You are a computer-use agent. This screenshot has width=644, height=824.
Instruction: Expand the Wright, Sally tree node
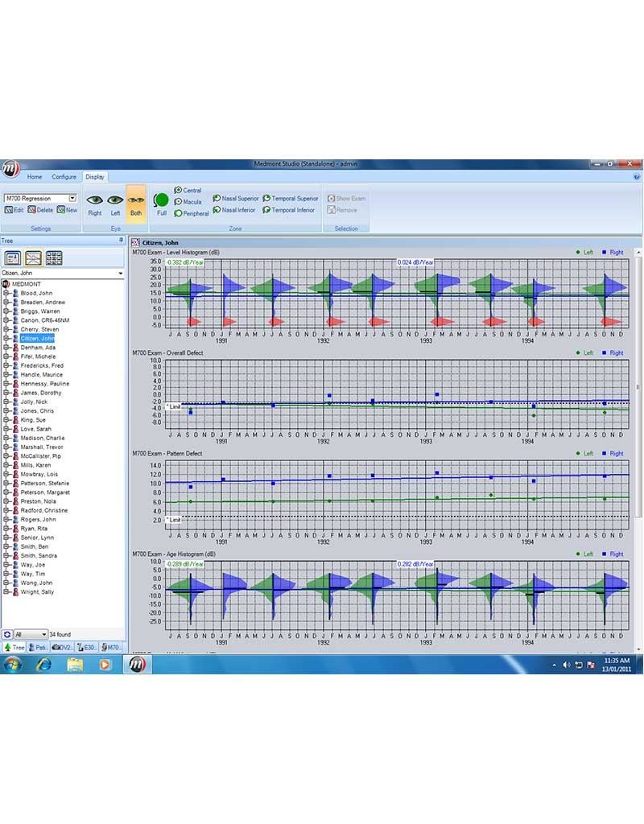6,591
